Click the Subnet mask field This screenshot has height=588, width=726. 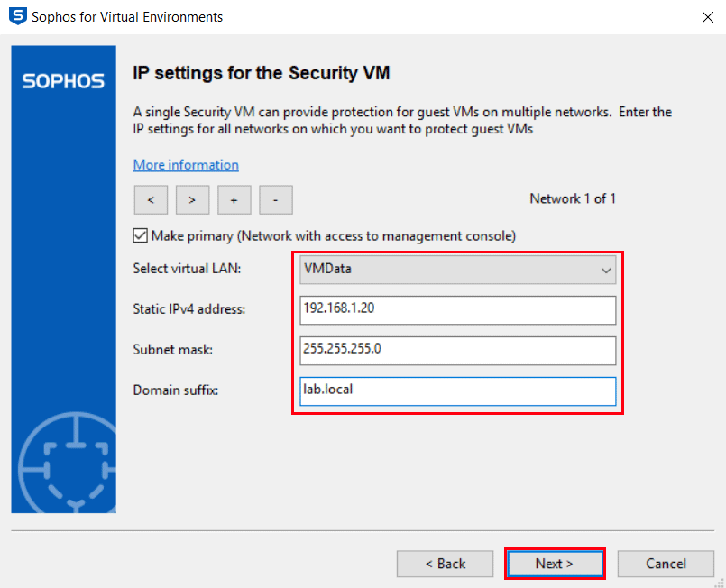[x=457, y=351]
